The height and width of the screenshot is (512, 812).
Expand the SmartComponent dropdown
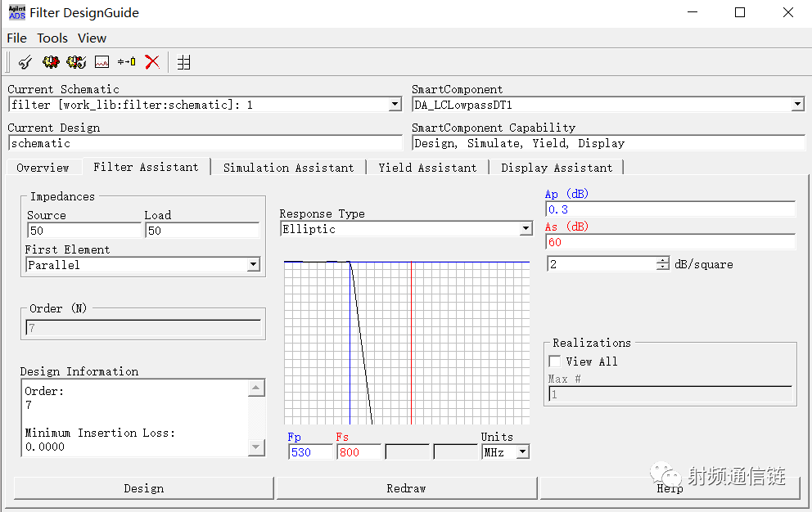click(797, 105)
